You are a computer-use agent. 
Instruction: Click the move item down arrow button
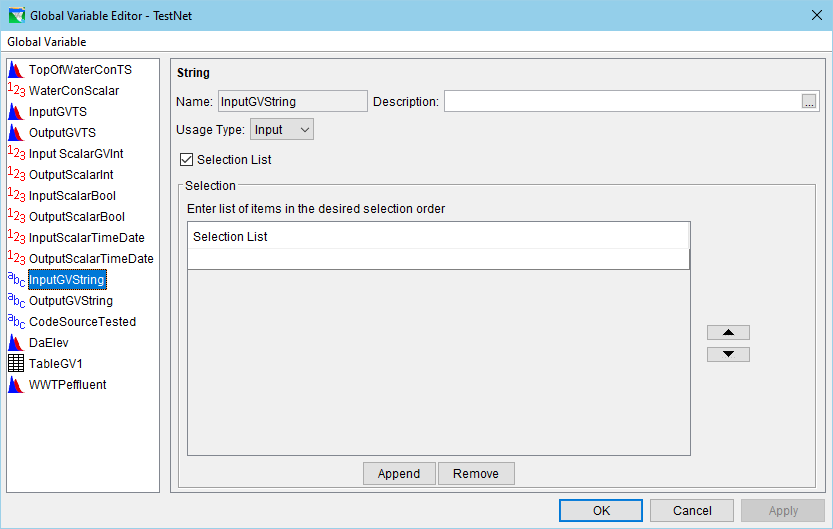tap(728, 354)
